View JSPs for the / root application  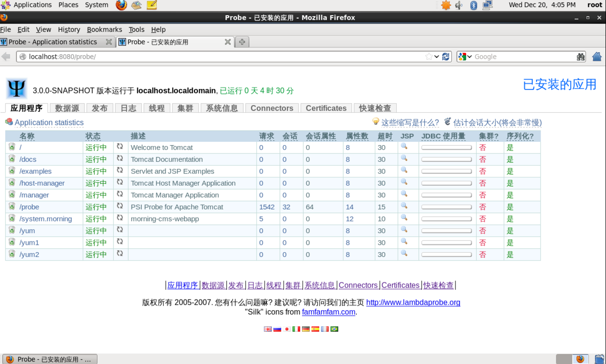[x=404, y=146]
